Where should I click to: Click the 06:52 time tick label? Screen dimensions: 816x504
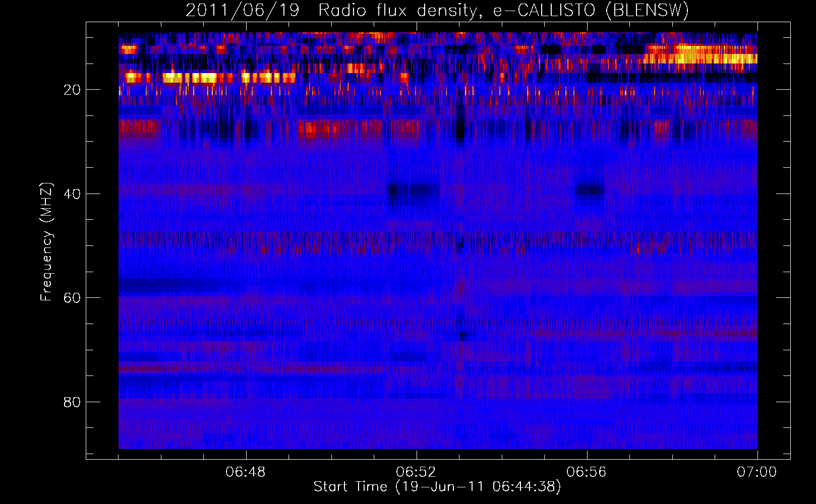tap(416, 472)
